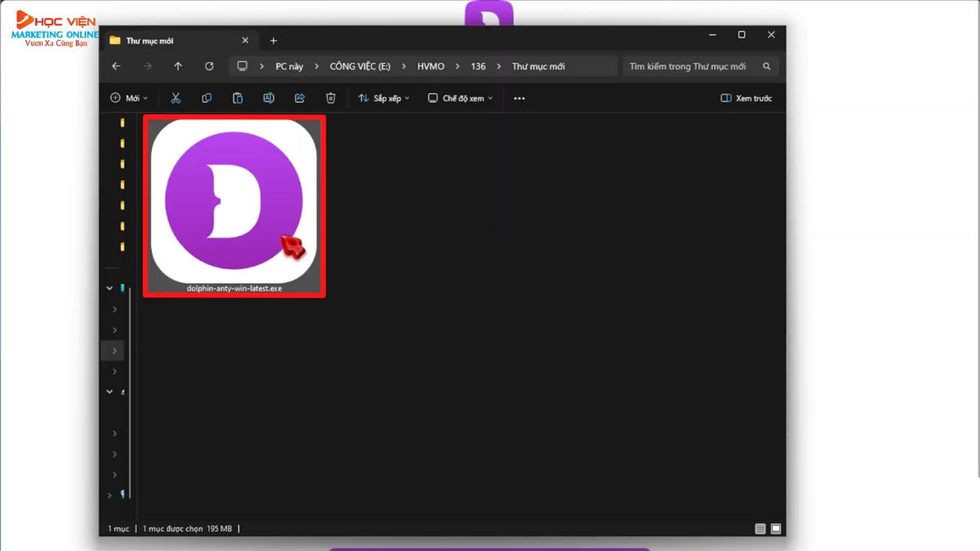
Task: Click the Forward navigation arrow
Action: (147, 66)
